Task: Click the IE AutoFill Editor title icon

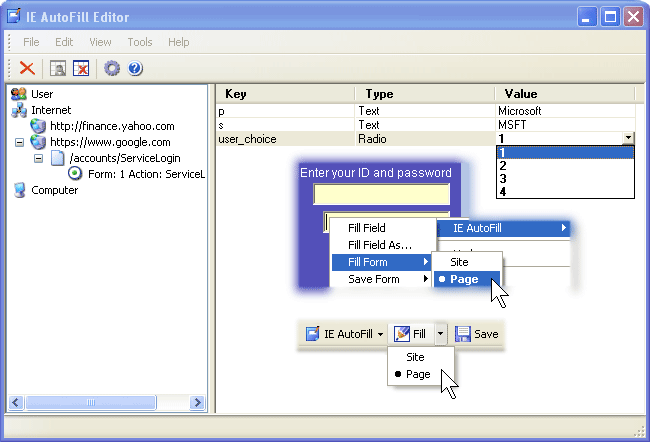Action: pyautogui.click(x=14, y=16)
